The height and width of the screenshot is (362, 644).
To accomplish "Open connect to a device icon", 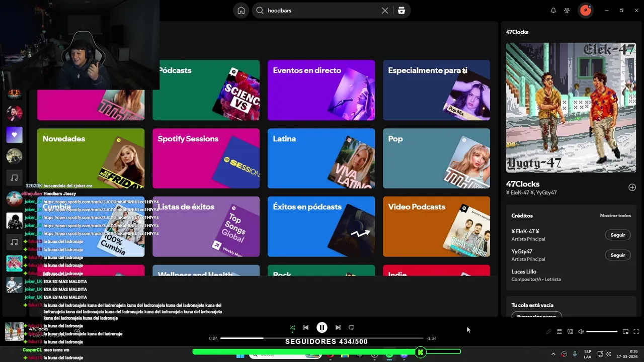I will click(x=570, y=332).
